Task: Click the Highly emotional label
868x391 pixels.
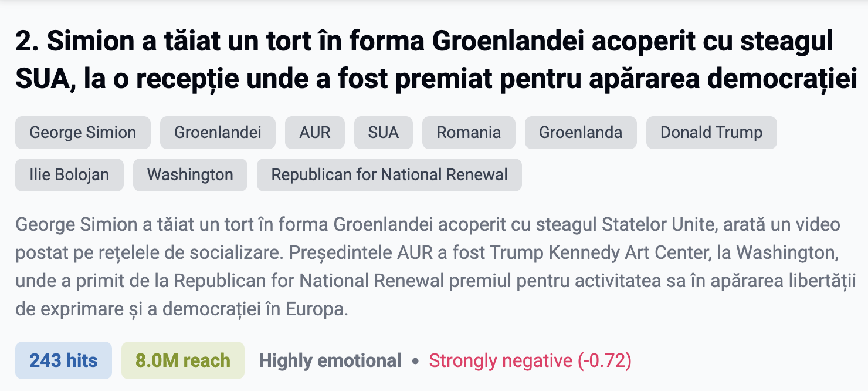Action: pos(330,360)
